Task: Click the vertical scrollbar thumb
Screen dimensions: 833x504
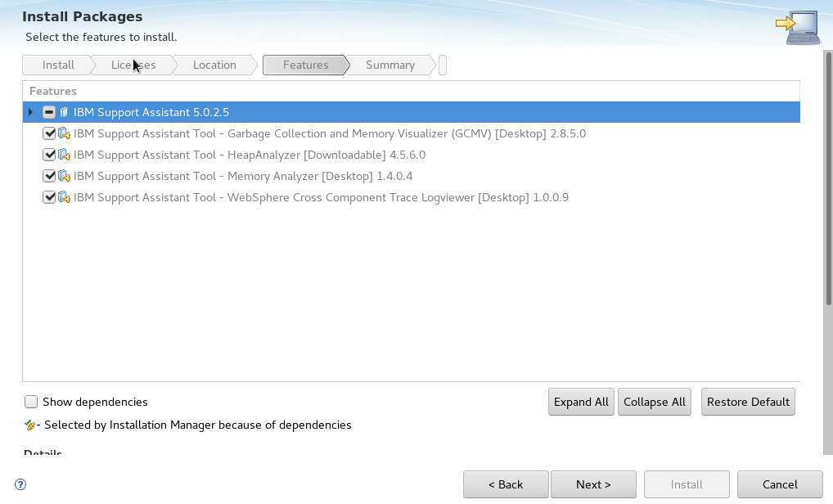Action: point(828,178)
